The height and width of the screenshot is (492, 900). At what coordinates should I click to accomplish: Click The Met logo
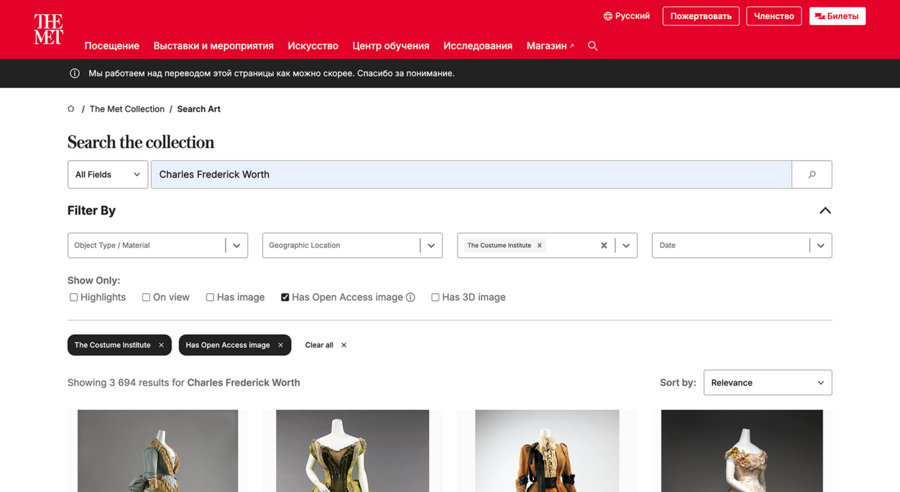click(x=48, y=29)
